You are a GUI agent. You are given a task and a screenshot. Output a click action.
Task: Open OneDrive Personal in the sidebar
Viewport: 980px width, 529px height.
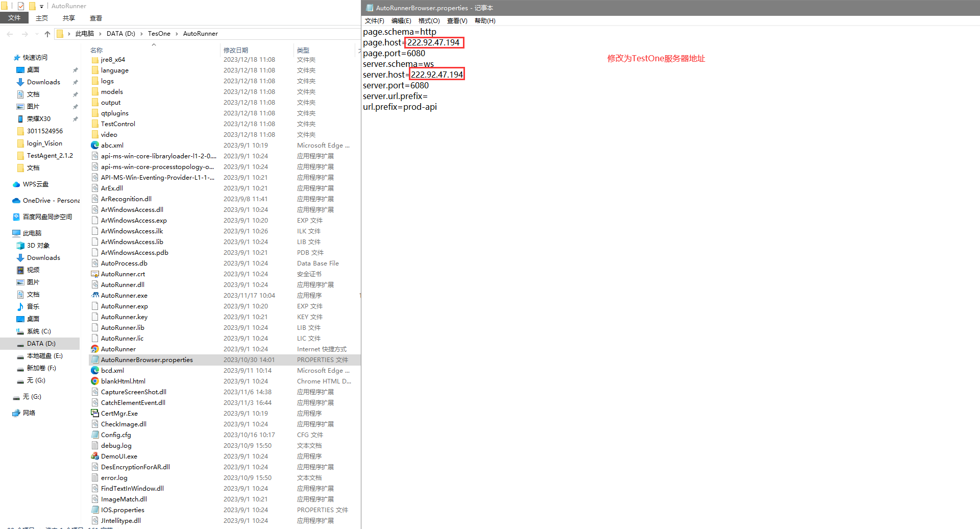[51, 201]
